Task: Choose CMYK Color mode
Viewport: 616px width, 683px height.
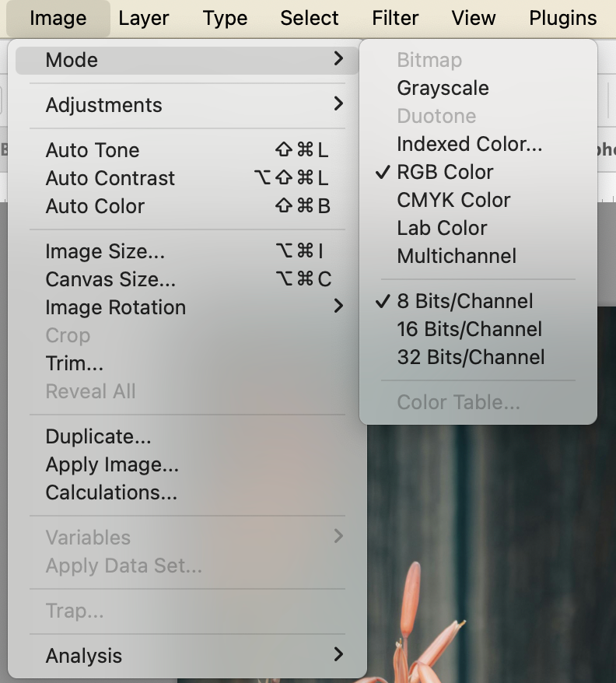Action: click(x=453, y=200)
